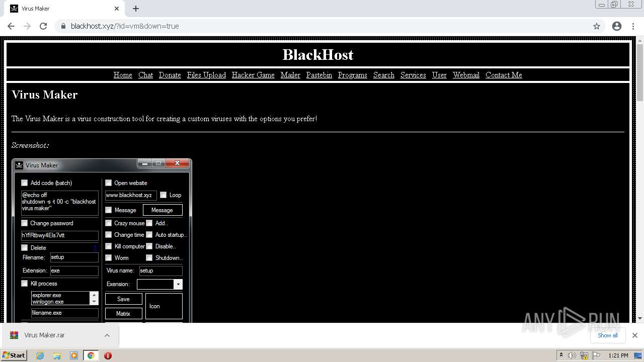Toggle Open website checkbox in screenshot

point(109,183)
